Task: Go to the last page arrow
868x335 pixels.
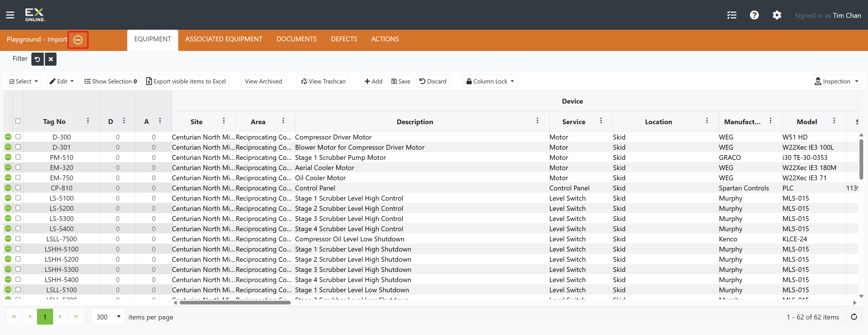Action: 76,317
